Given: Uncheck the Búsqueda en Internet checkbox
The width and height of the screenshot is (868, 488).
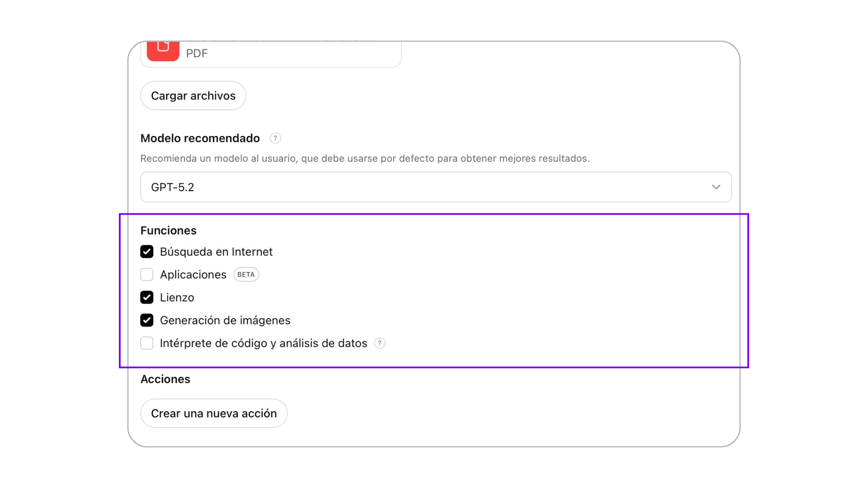Looking at the screenshot, I should pyautogui.click(x=147, y=252).
